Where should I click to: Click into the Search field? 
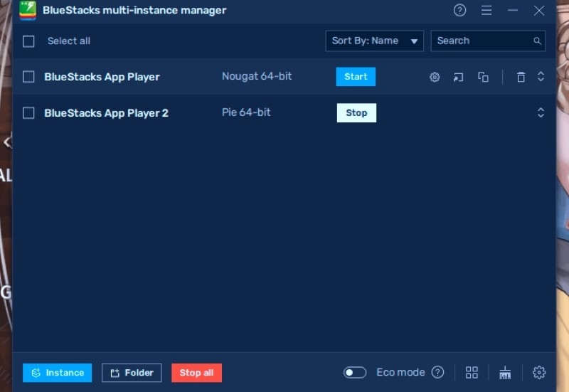(488, 41)
